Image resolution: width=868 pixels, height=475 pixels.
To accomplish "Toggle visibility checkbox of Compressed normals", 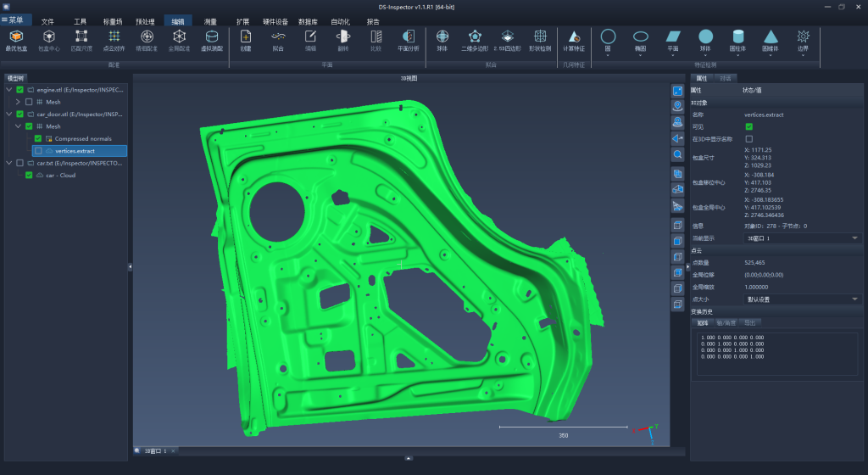I will point(38,138).
